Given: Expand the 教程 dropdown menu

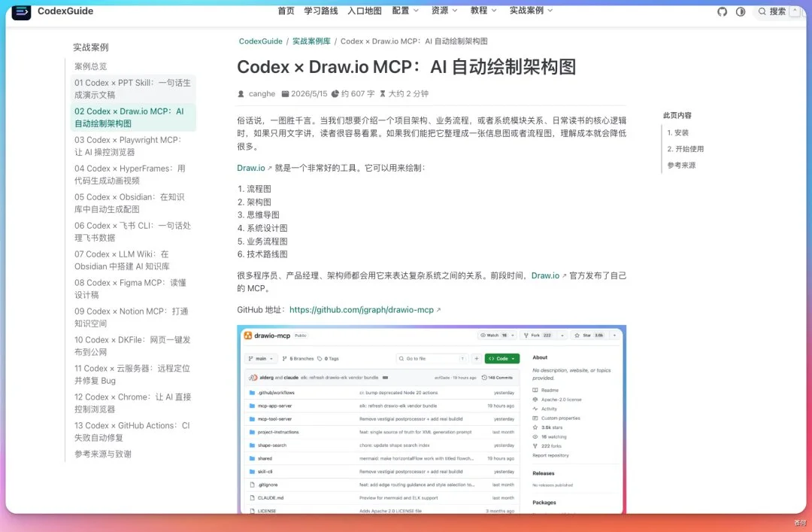Looking at the screenshot, I should [483, 11].
